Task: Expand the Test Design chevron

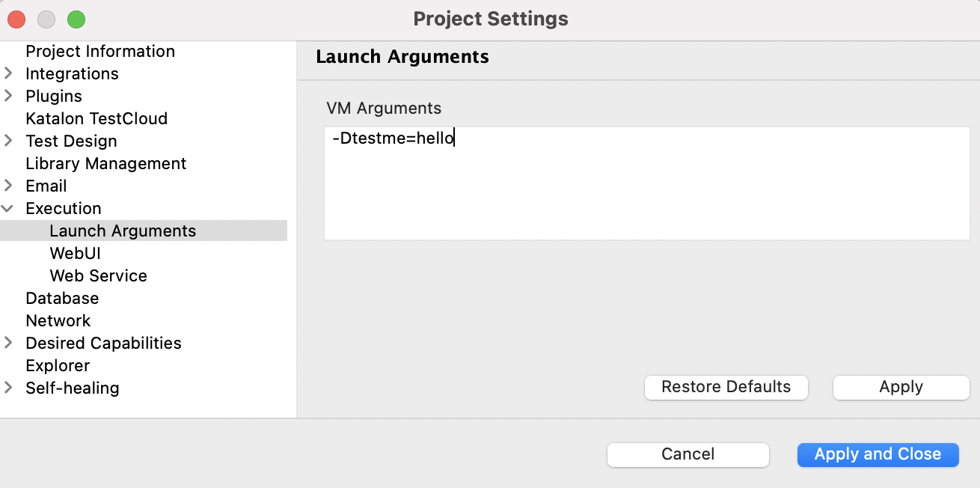Action: 8,141
